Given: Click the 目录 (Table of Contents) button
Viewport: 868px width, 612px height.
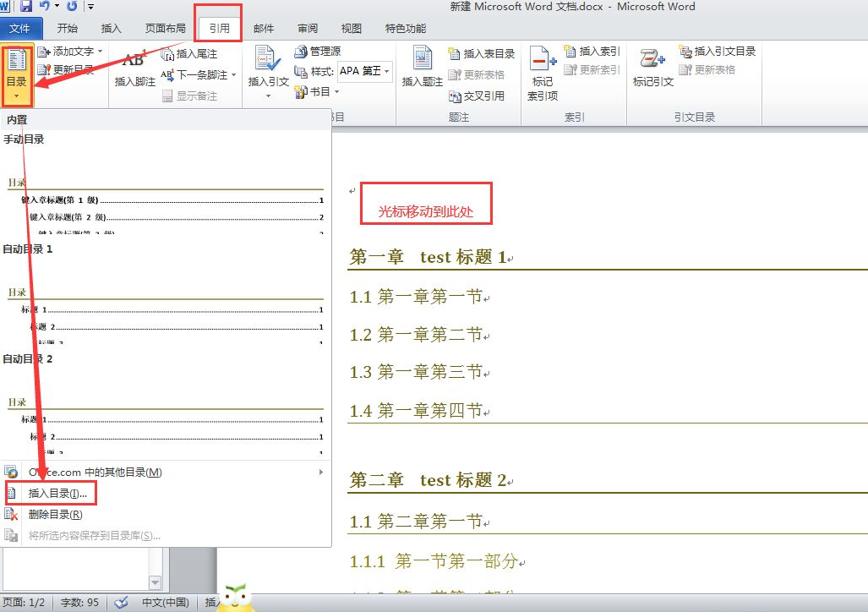Looking at the screenshot, I should 17,69.
